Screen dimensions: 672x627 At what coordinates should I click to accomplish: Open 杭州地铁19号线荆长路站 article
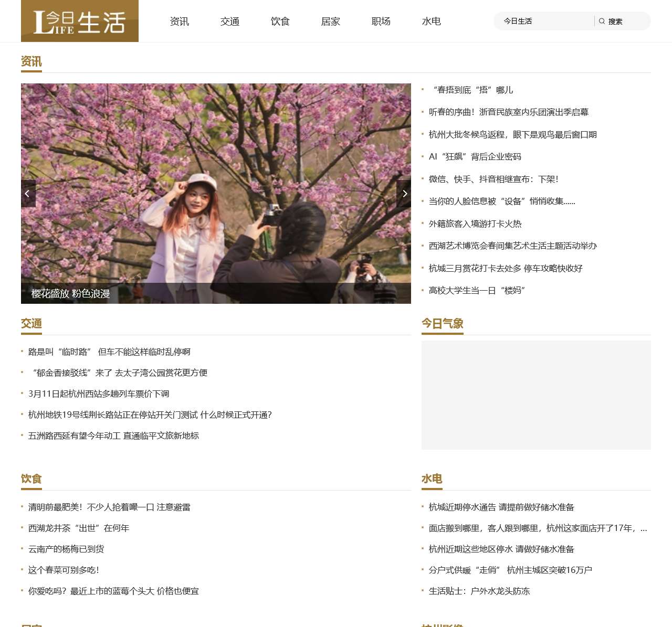coord(150,415)
